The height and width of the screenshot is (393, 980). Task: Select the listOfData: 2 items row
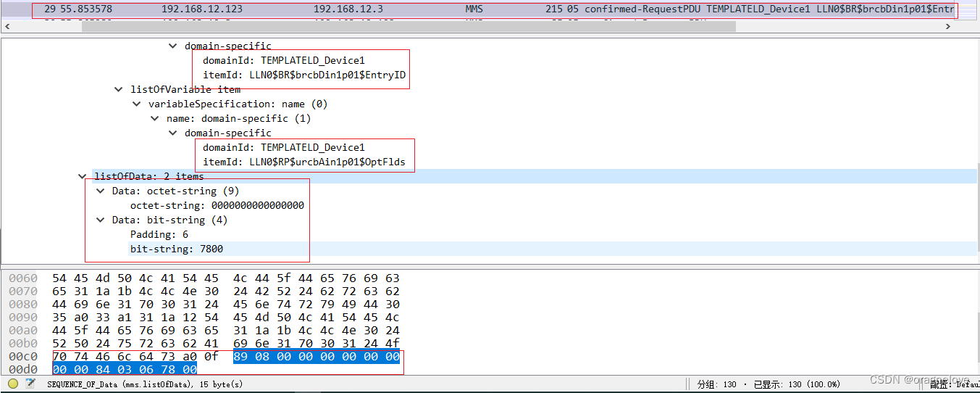[x=490, y=176]
